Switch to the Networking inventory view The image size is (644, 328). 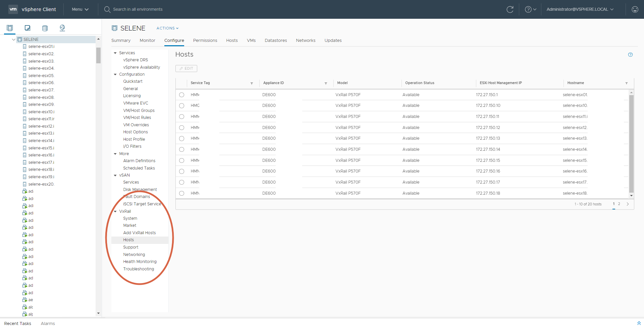click(x=62, y=28)
